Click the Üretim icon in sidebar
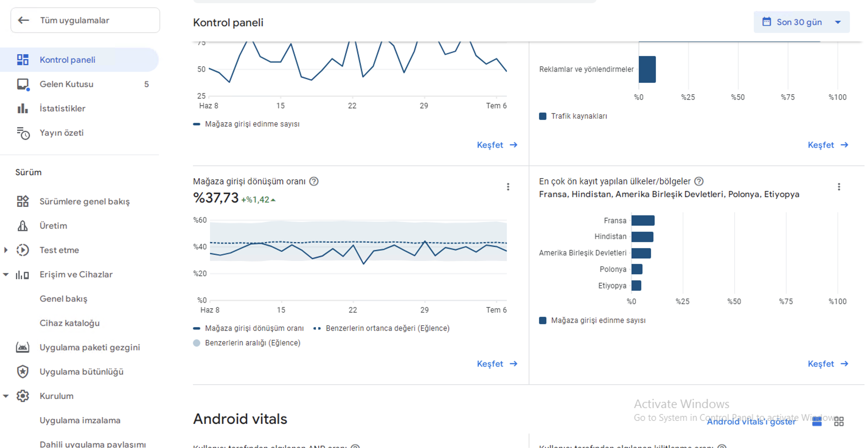 (23, 226)
